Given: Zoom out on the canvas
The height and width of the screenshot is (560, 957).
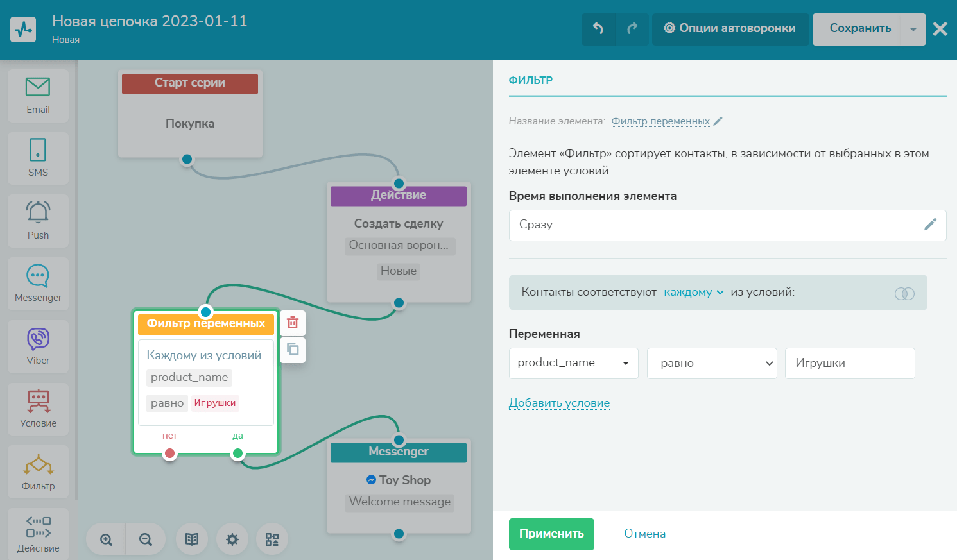Looking at the screenshot, I should [146, 539].
